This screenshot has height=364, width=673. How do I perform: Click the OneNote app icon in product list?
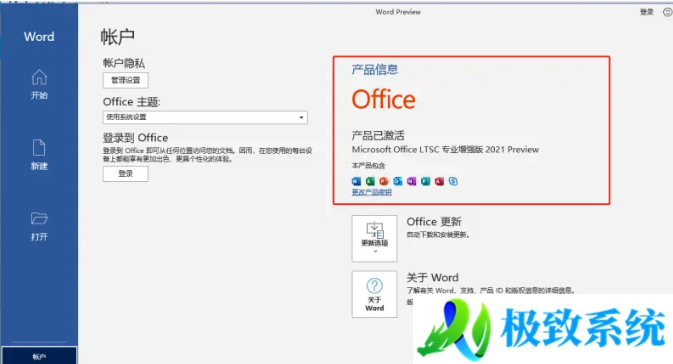412,182
